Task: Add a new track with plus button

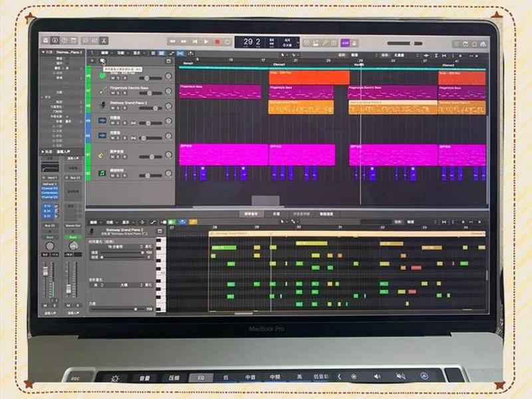Action: (x=92, y=61)
